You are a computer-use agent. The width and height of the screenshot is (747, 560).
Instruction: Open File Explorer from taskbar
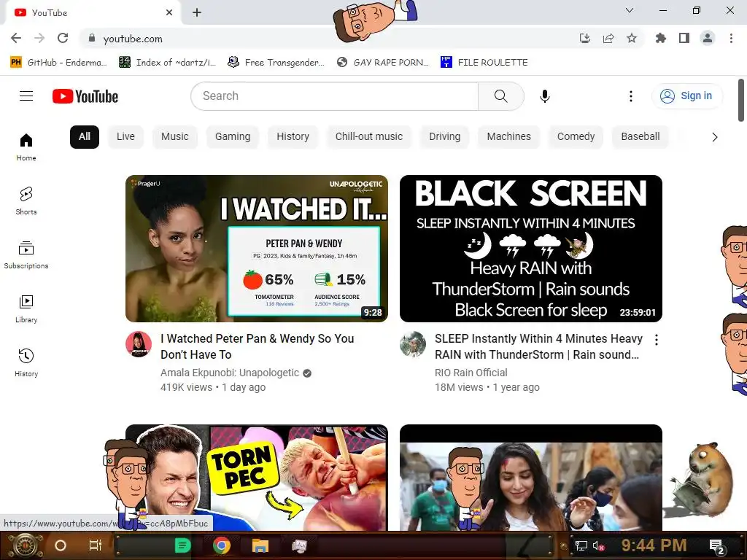click(x=260, y=545)
